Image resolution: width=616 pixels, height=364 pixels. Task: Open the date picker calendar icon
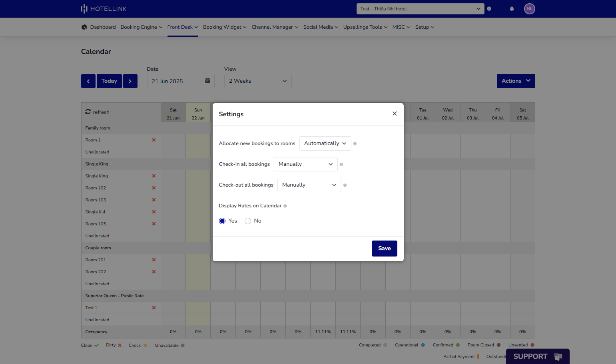[207, 81]
